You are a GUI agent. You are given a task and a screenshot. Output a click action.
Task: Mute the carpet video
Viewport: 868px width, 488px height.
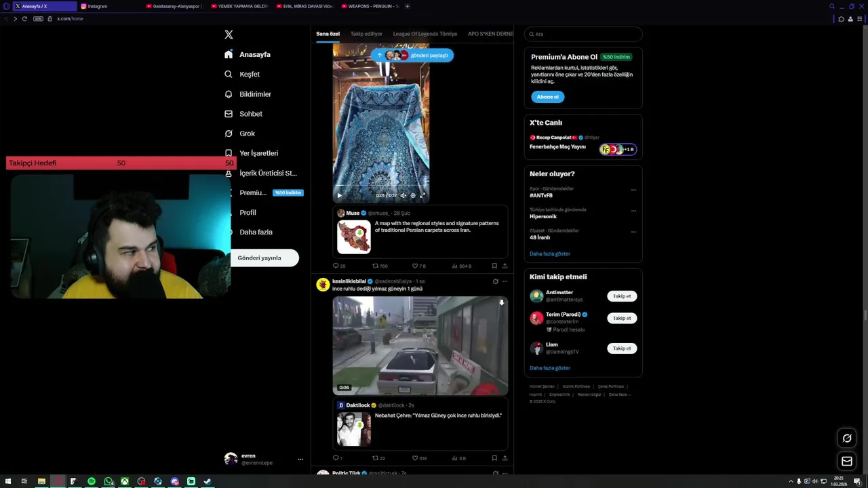(x=403, y=195)
